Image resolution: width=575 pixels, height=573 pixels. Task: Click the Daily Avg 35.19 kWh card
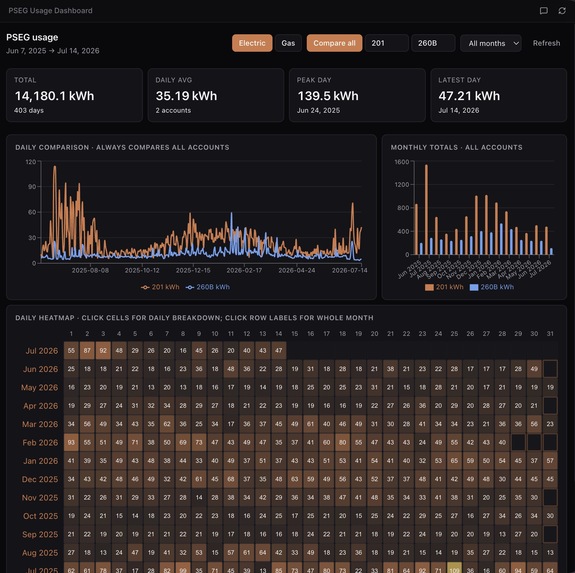click(216, 95)
